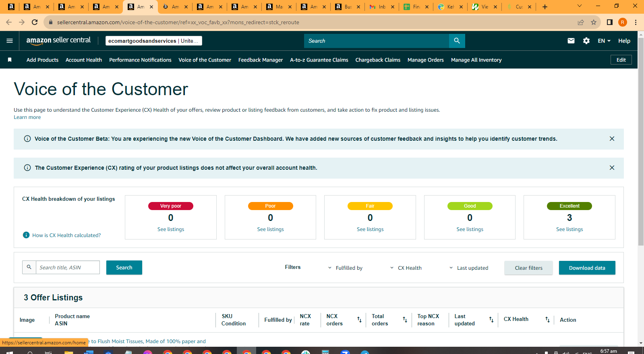
Task: Open Chargeback Claims in navigation bar
Action: [x=378, y=60]
